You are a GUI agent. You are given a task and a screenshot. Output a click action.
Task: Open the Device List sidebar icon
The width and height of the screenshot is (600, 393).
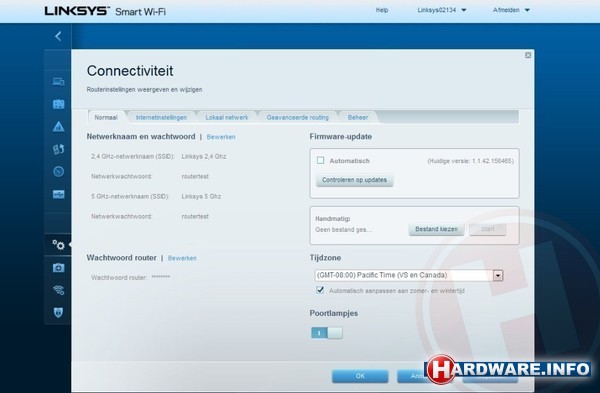click(x=59, y=82)
